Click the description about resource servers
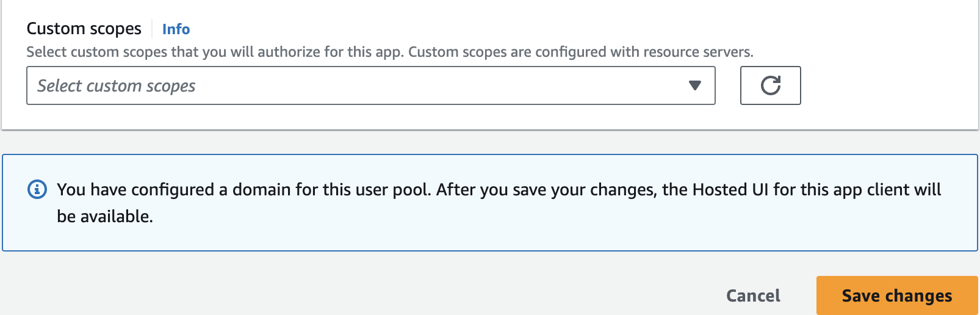This screenshot has height=315, width=980. pyautogui.click(x=390, y=52)
